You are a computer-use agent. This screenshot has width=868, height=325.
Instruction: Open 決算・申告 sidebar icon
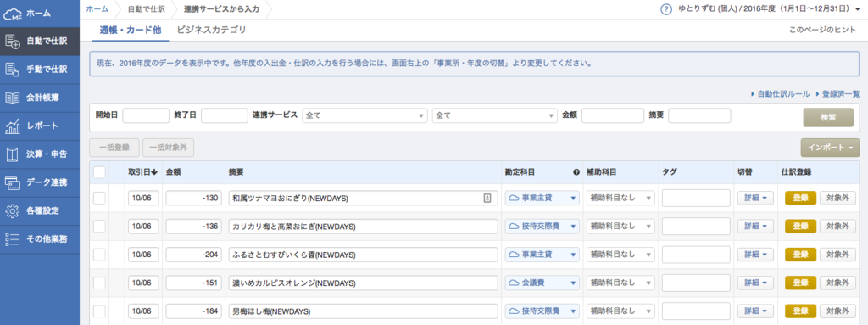[x=12, y=154]
